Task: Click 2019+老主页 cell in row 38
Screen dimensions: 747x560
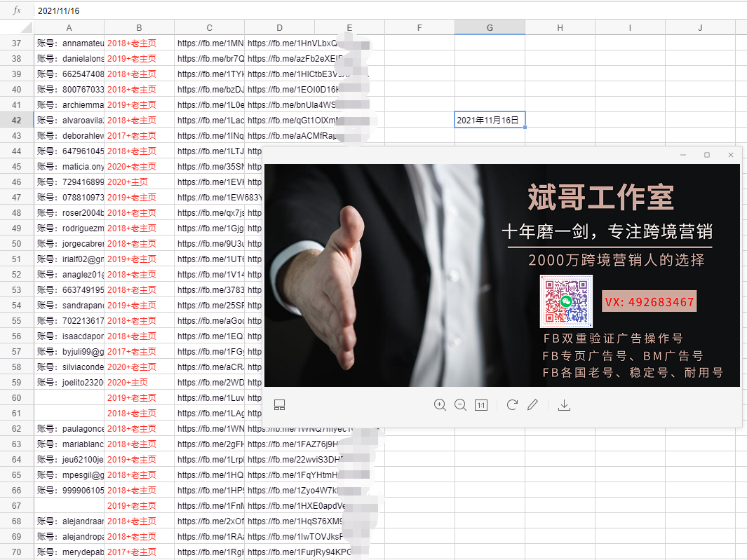Action: (x=139, y=59)
